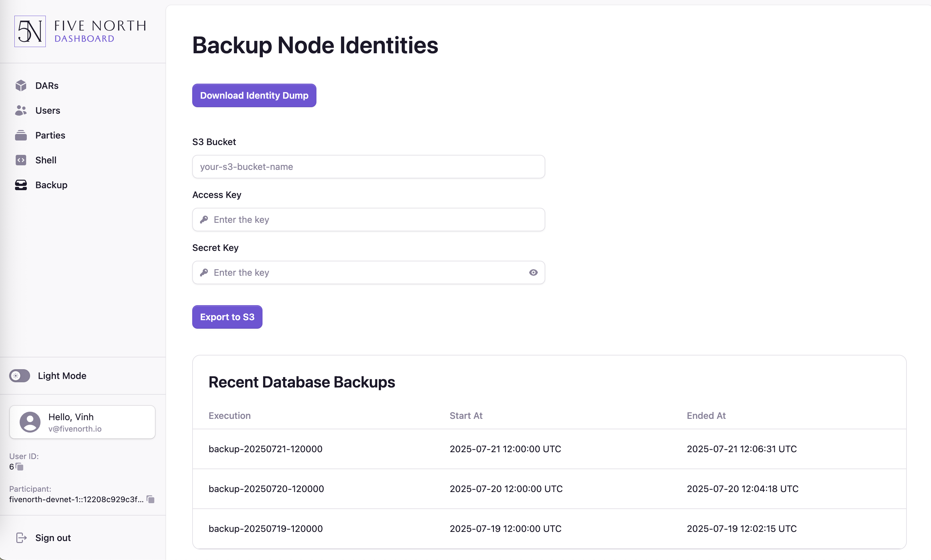Viewport: 931px width, 560px height.
Task: Click the Backup drawer icon
Action: (x=21, y=185)
